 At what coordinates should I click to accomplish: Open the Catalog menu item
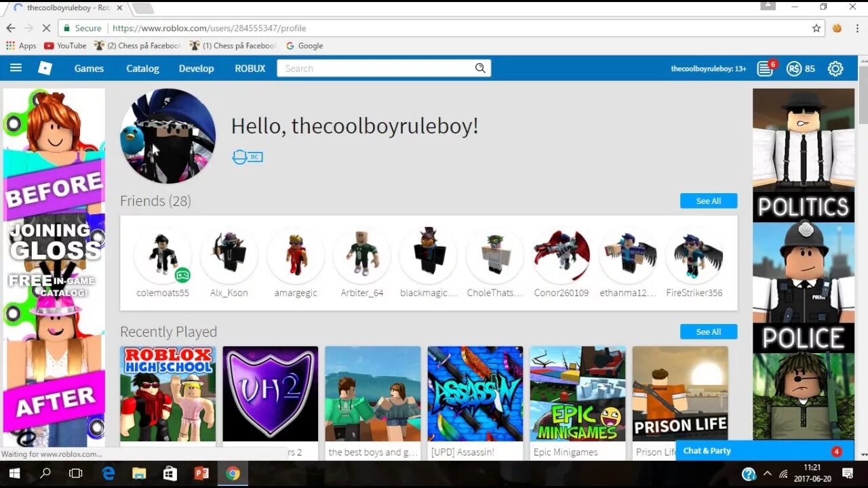142,68
